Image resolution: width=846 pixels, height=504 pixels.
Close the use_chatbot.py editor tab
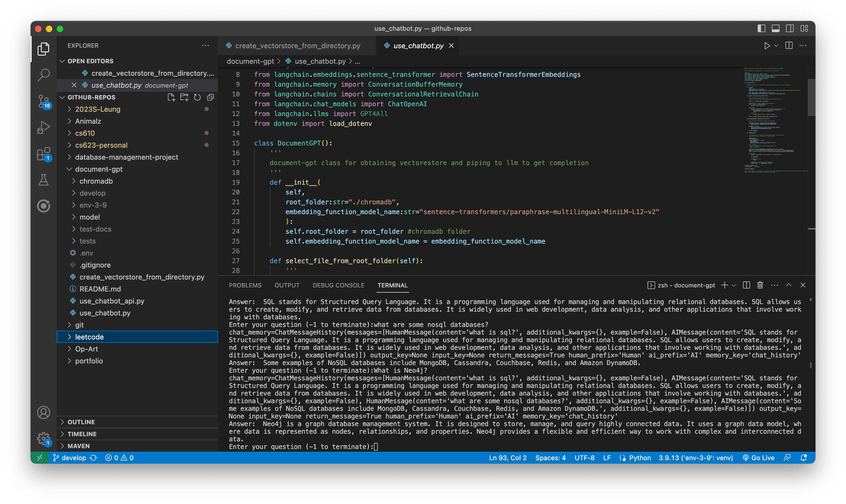point(451,45)
